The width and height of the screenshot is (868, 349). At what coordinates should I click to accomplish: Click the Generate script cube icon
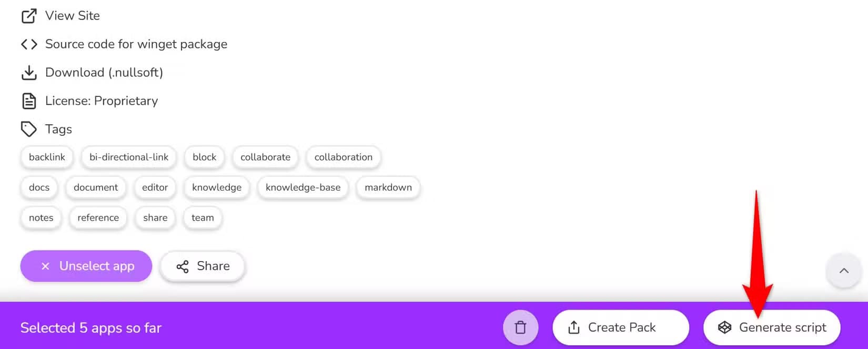pyautogui.click(x=725, y=327)
